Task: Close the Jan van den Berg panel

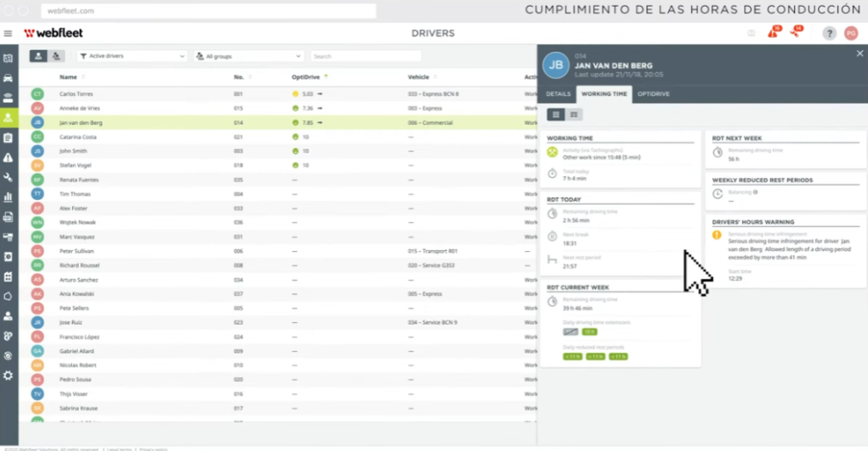Action: pyautogui.click(x=860, y=53)
